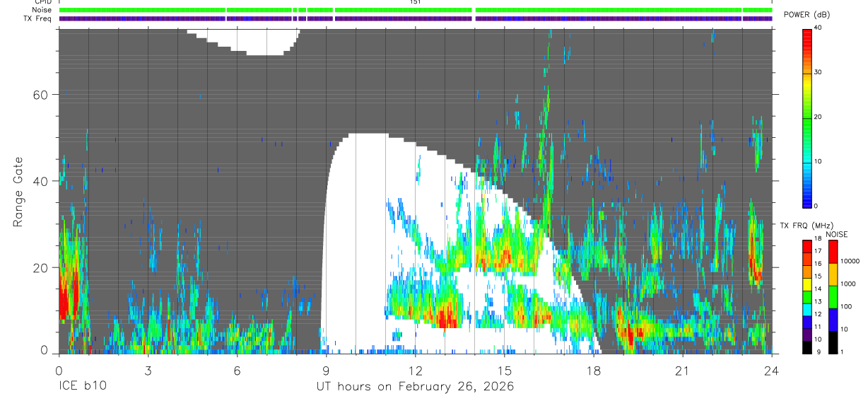Click the '13' label on TX FRQ scale

coord(819,301)
